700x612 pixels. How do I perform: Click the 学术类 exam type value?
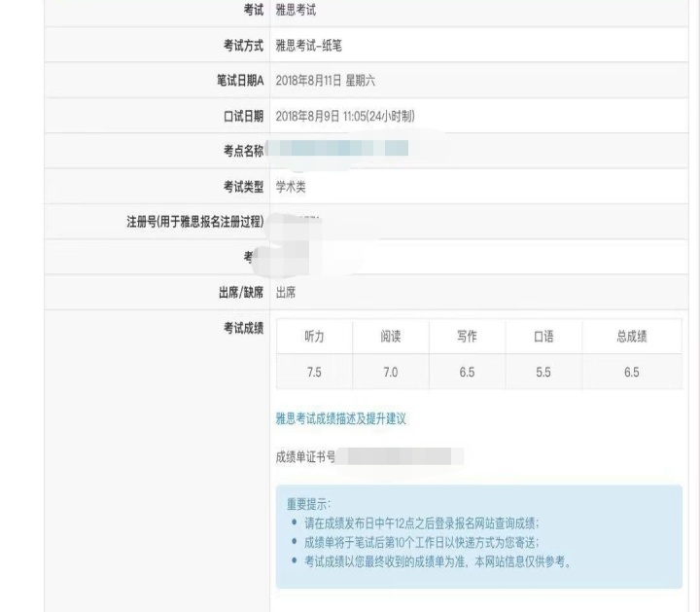[291, 187]
